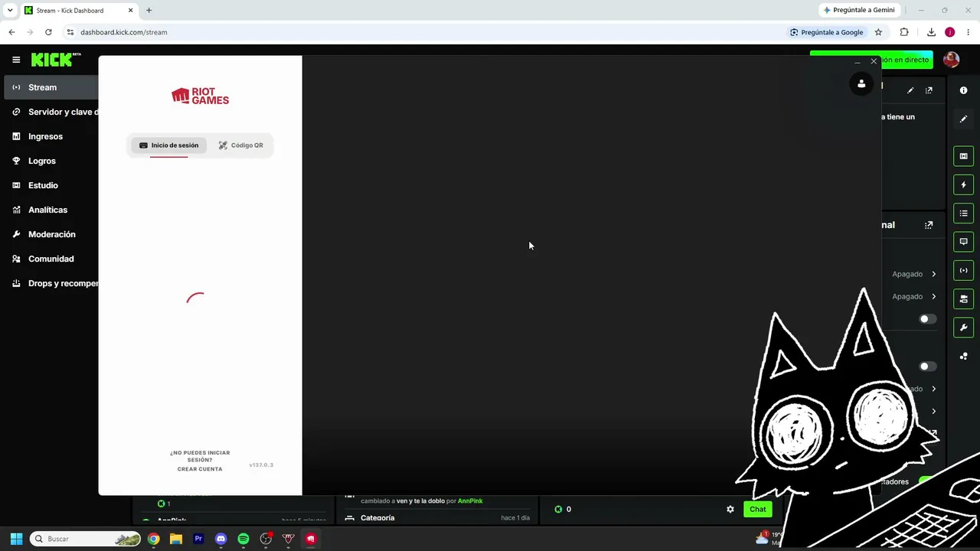The image size is (980, 551).
Task: Open the Kick hamburger menu
Action: 16,60
